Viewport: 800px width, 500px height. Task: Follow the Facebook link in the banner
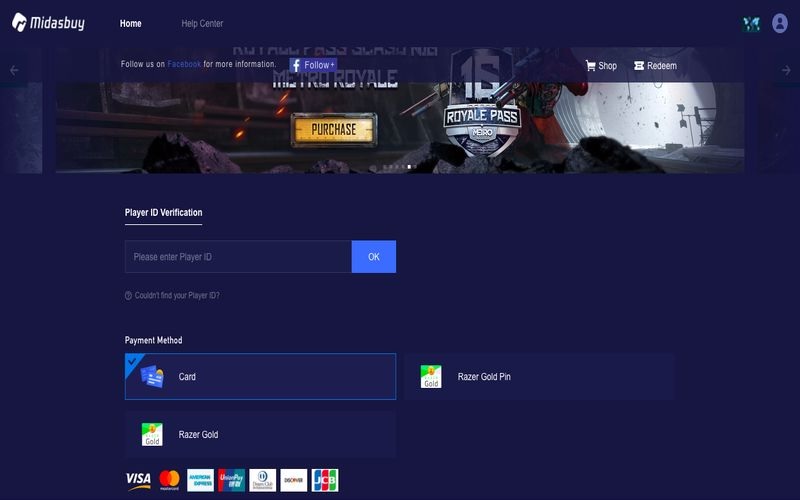tap(184, 64)
